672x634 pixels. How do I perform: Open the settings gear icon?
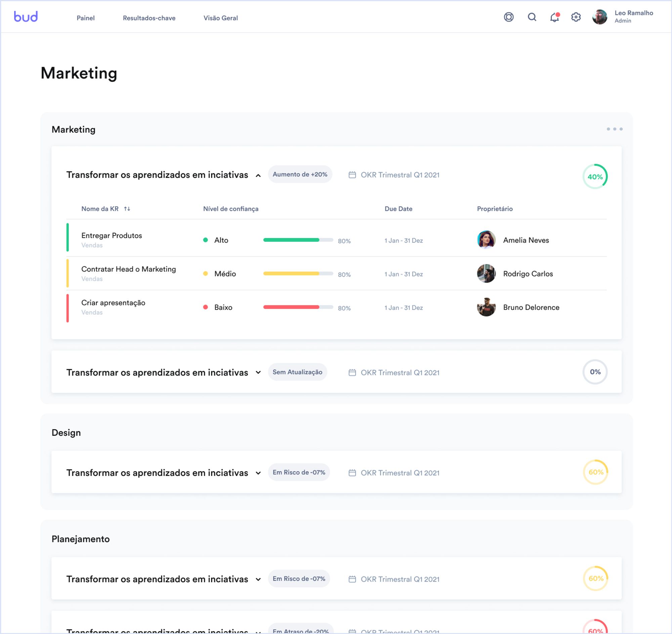click(x=576, y=17)
